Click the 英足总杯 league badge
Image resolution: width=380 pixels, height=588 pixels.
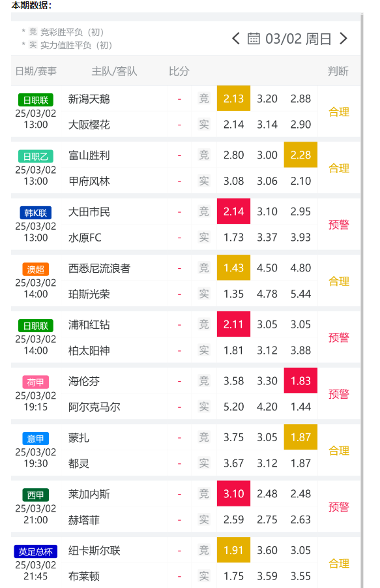click(36, 551)
